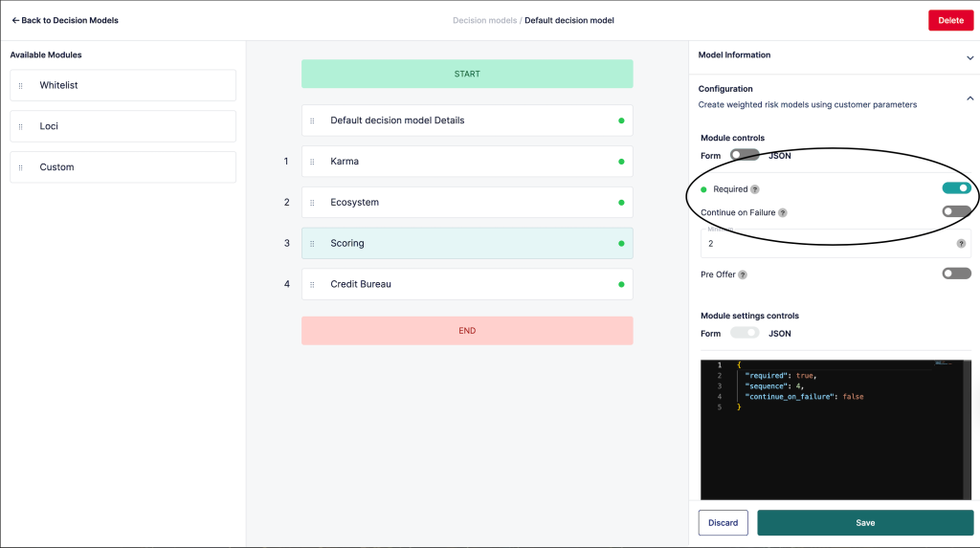The height and width of the screenshot is (548, 980).
Task: Click help icon next to Required
Action: point(755,189)
